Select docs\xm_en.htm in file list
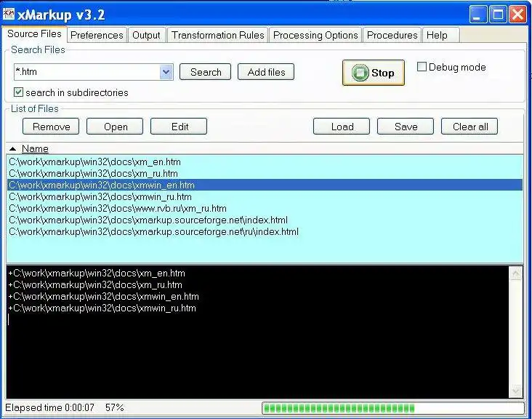This screenshot has height=419, width=532. tap(265, 162)
